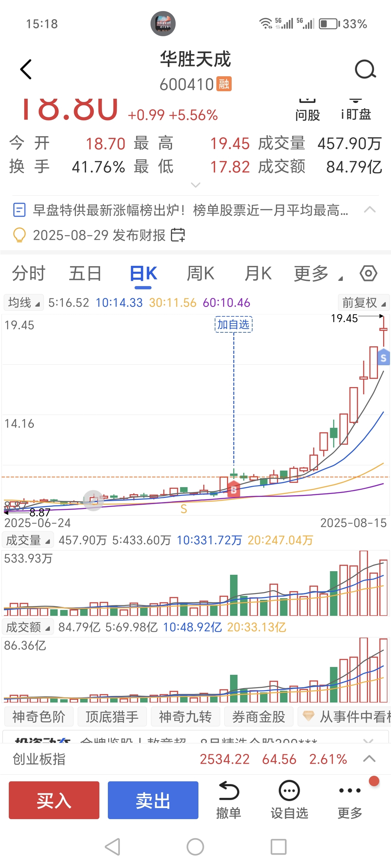The height and width of the screenshot is (868, 391).
Task: Tap the round avatar at top
Action: click(163, 23)
